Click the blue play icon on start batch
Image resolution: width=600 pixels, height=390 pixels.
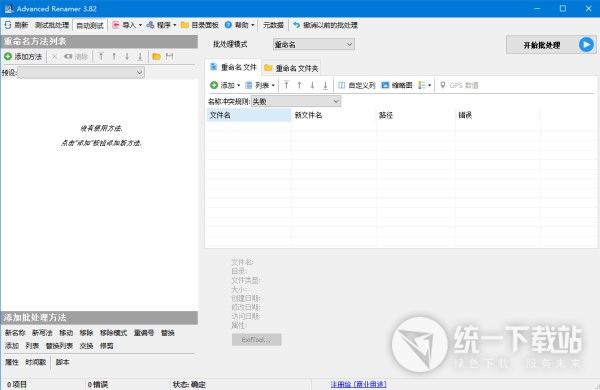tap(586, 45)
